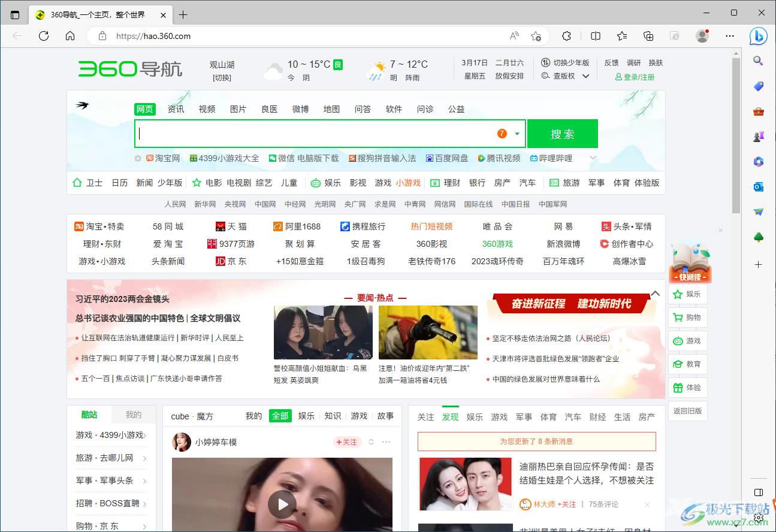Image resolution: width=776 pixels, height=532 pixels.
Task: Open the 警校高颜值小姐姐 news thumbnail
Action: tap(323, 332)
